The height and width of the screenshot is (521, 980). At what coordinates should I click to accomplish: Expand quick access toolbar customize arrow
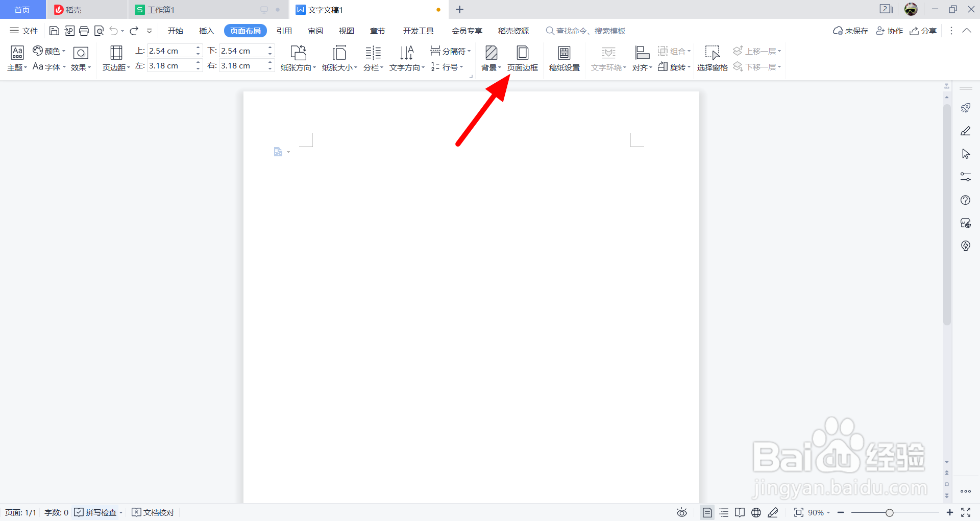click(x=150, y=31)
